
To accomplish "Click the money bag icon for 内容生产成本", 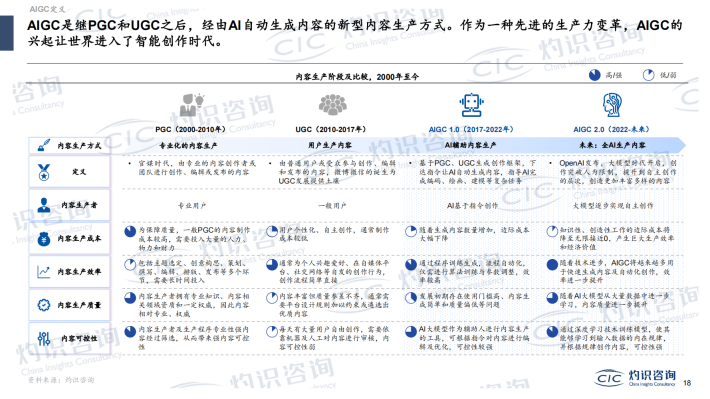I will pos(44,239).
